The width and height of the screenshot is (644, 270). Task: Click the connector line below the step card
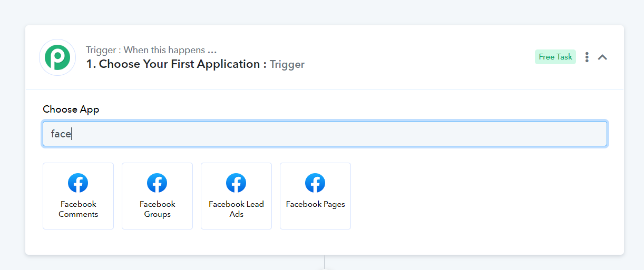coord(325,262)
